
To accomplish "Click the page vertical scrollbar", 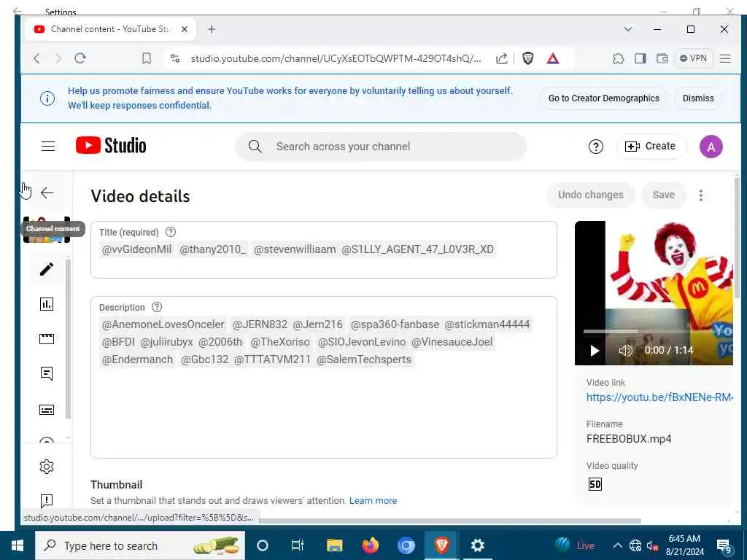I will (737, 238).
